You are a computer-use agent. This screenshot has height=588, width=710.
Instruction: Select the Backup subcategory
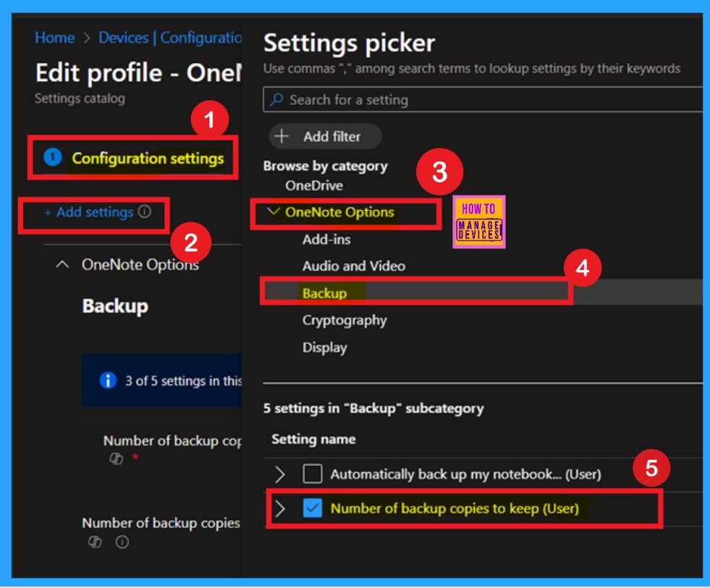pyautogui.click(x=324, y=293)
